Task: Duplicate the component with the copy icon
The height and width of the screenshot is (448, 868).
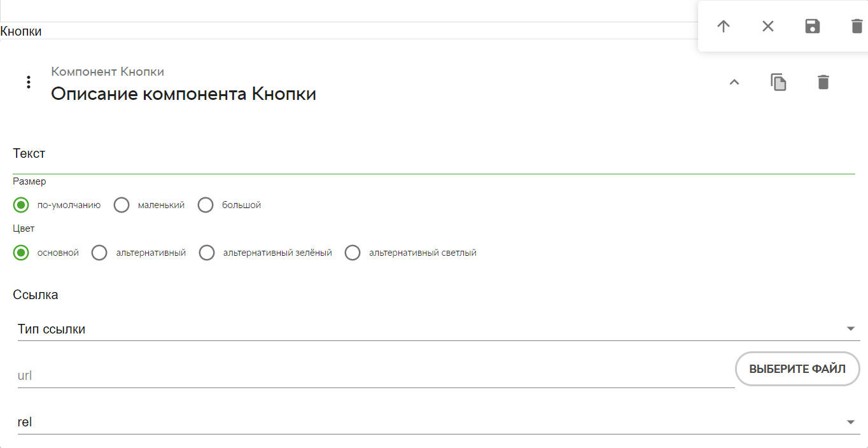Action: [779, 82]
